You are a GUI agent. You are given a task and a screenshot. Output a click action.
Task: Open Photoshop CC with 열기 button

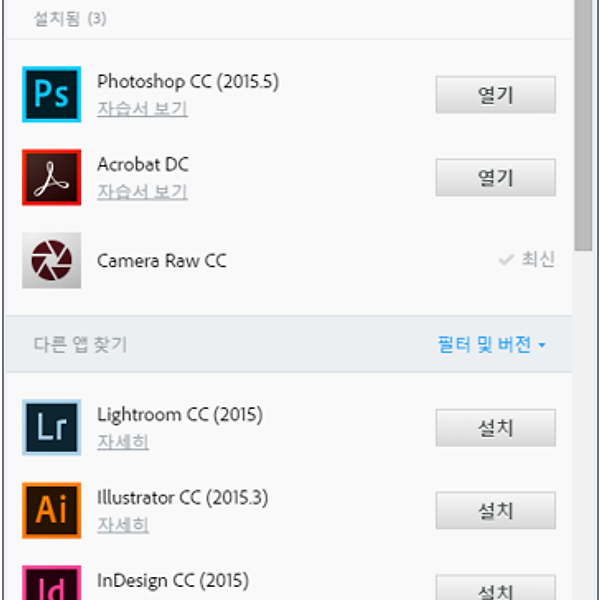(x=496, y=95)
